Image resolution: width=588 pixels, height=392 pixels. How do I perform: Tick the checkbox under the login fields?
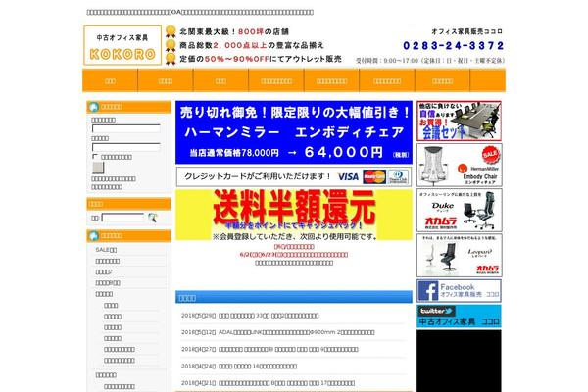[x=95, y=157]
